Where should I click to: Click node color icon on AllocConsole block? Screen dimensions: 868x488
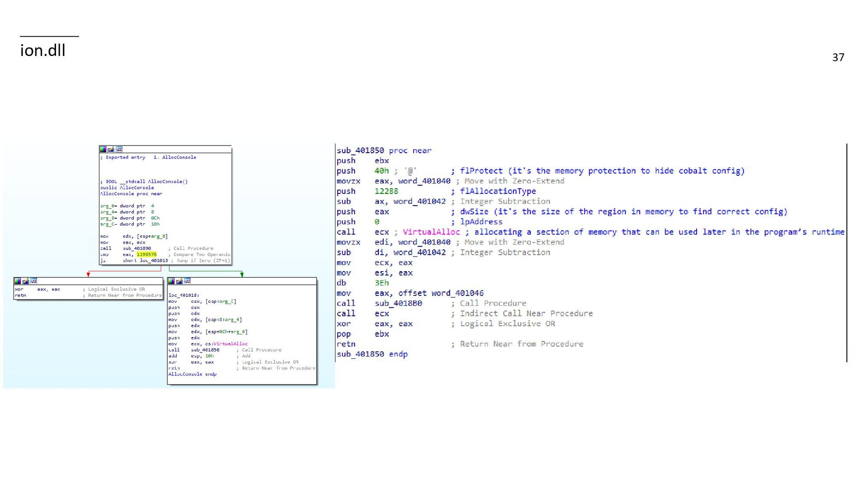pos(103,149)
